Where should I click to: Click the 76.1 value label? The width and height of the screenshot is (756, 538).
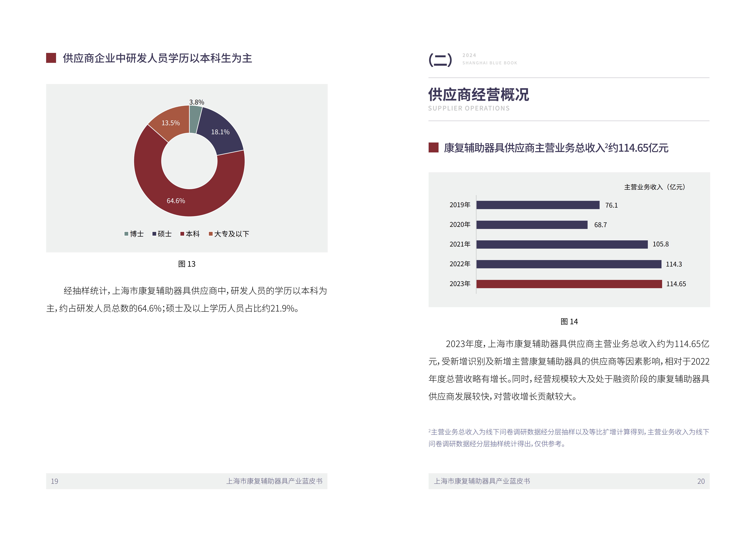611,205
